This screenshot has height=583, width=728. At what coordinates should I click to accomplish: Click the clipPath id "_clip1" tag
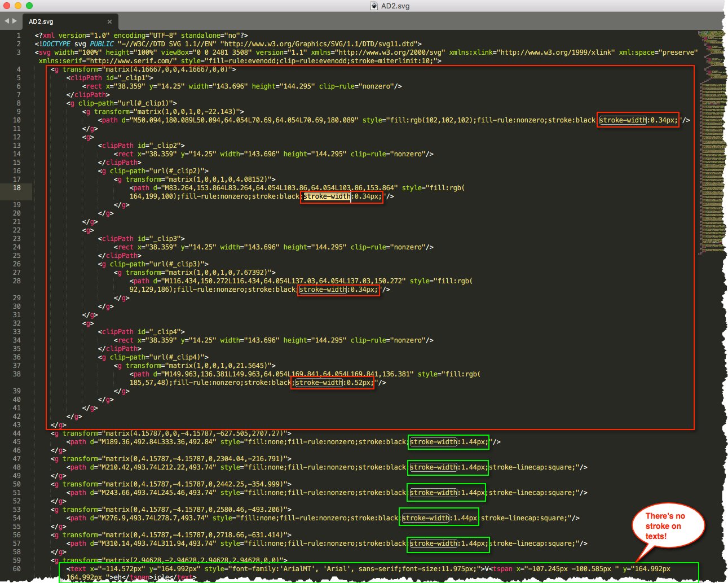pyautogui.click(x=109, y=78)
